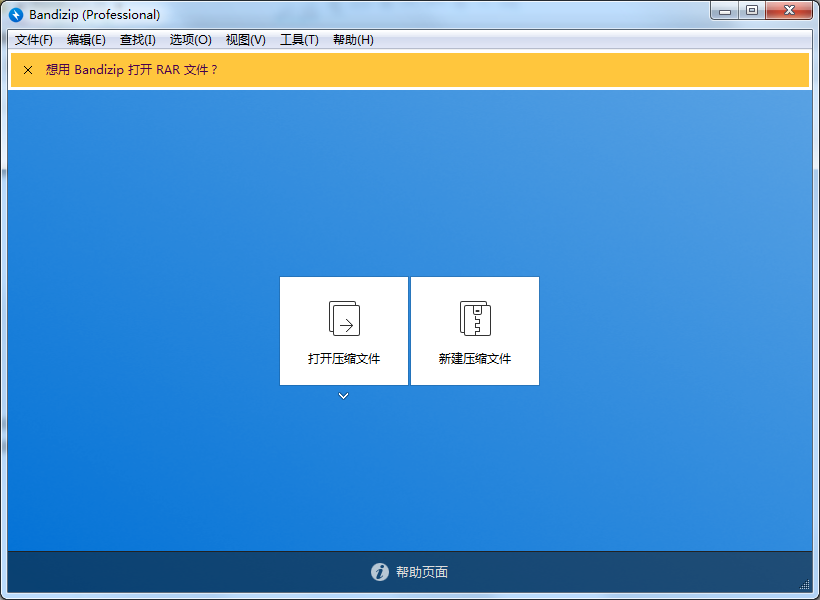This screenshot has width=820, height=600.
Task: Open the 工具(T) menu
Action: point(299,40)
